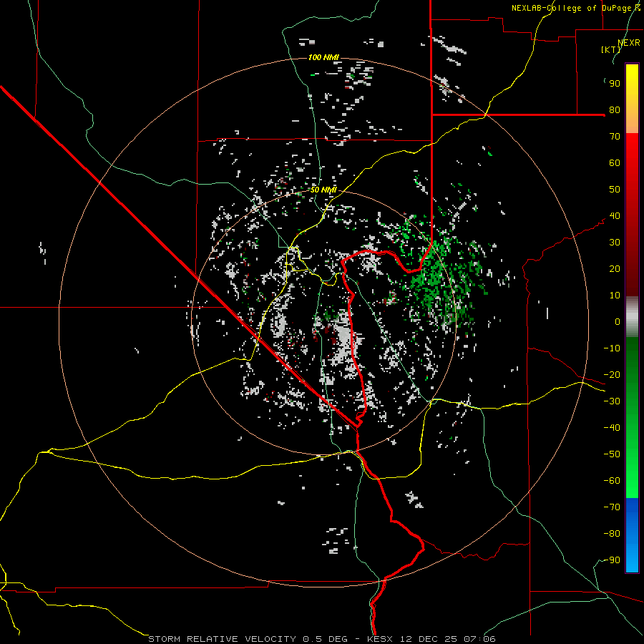Click the 50 NMI range ring label

pyautogui.click(x=323, y=190)
